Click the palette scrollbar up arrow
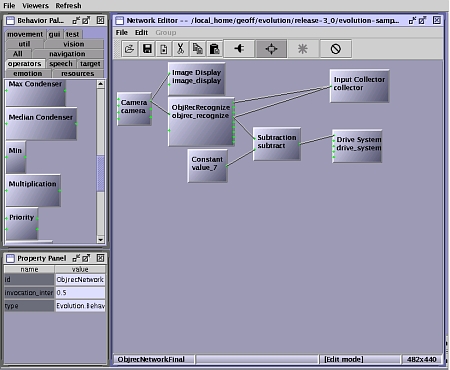 [x=101, y=84]
